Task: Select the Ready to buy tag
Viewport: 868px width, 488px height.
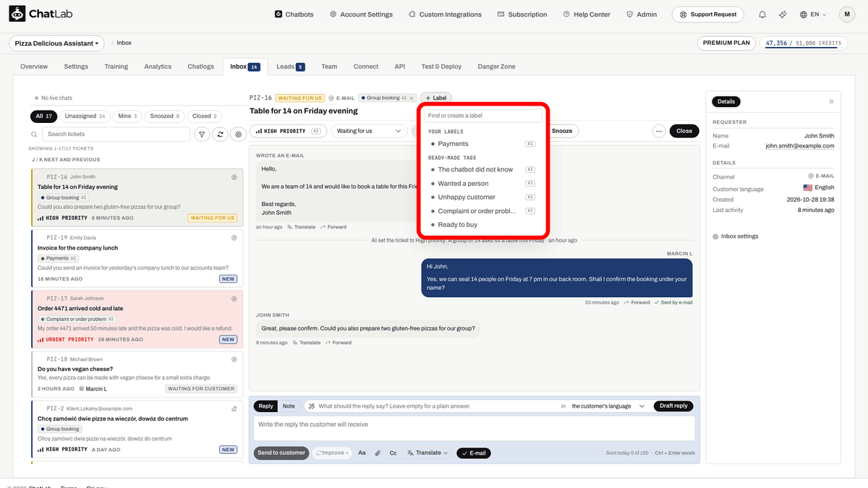Action: tap(482, 225)
